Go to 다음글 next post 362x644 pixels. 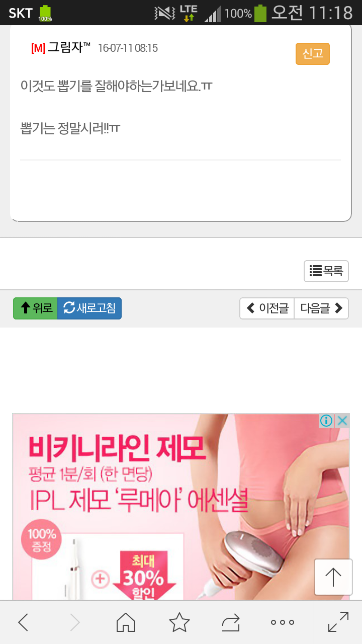tap(321, 308)
